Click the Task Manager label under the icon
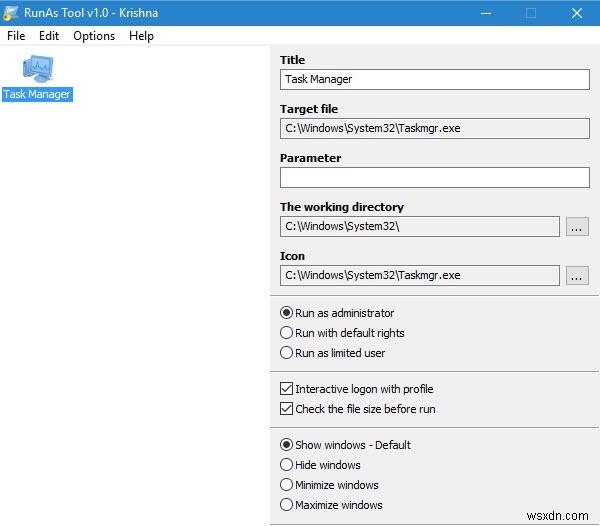 tap(37, 94)
